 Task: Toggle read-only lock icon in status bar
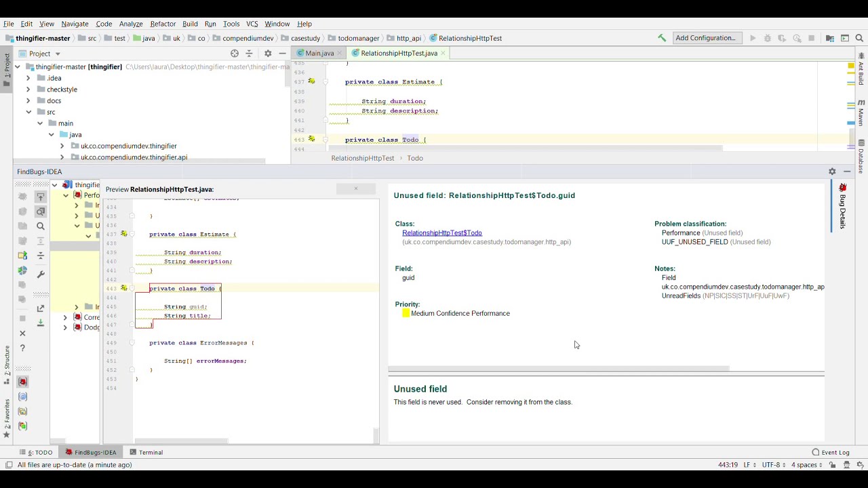click(x=832, y=465)
